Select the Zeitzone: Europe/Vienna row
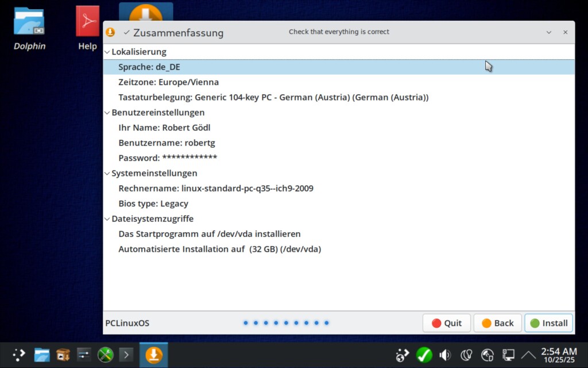Screen dimensions: 588x368 tap(168, 82)
